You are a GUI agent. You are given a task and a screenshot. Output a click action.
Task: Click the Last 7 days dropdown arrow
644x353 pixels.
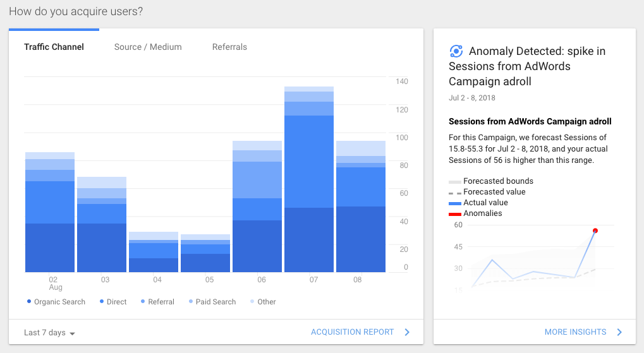(72, 333)
